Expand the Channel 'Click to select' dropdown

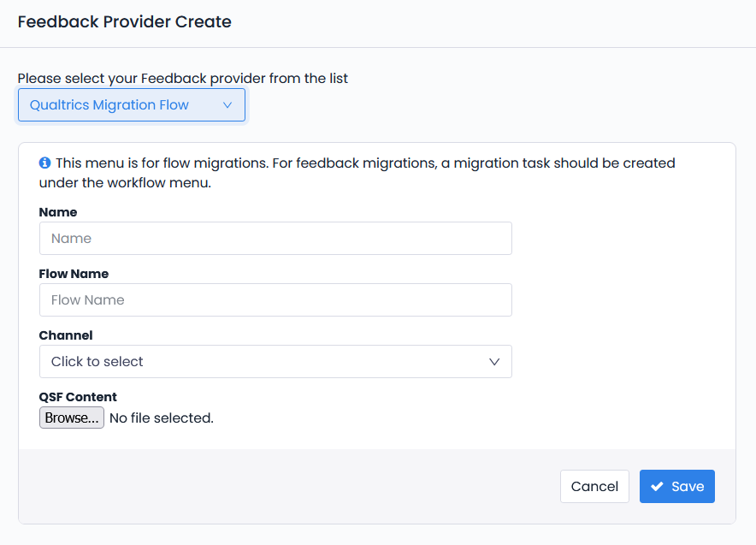click(x=275, y=362)
